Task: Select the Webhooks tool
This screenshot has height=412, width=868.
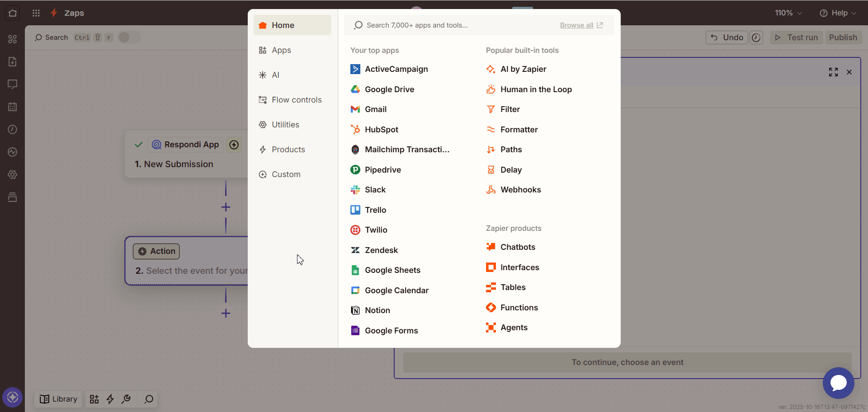Action: (514, 190)
